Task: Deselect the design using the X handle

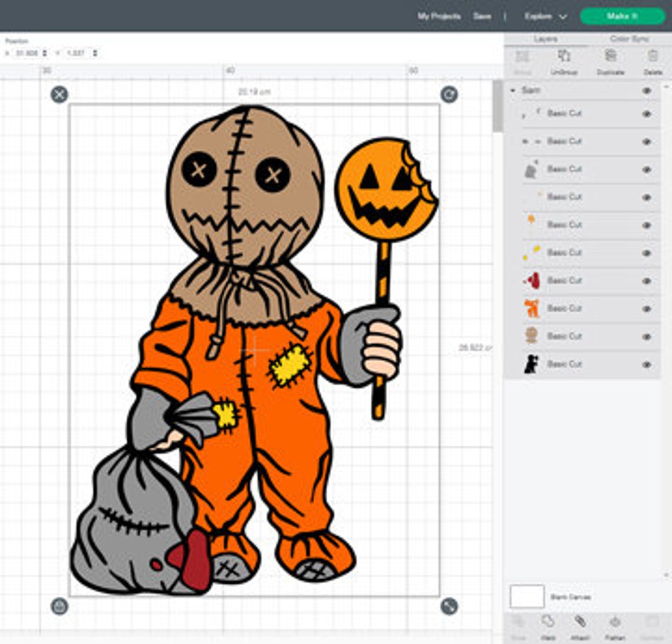Action: (x=58, y=94)
